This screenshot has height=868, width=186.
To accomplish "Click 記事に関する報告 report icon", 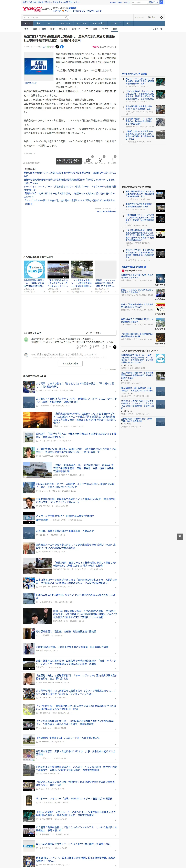I will click(x=31, y=163).
